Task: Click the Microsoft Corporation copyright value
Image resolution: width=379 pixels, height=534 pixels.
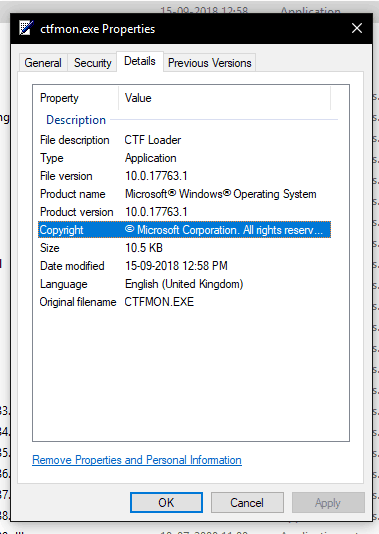Action: [x=224, y=230]
